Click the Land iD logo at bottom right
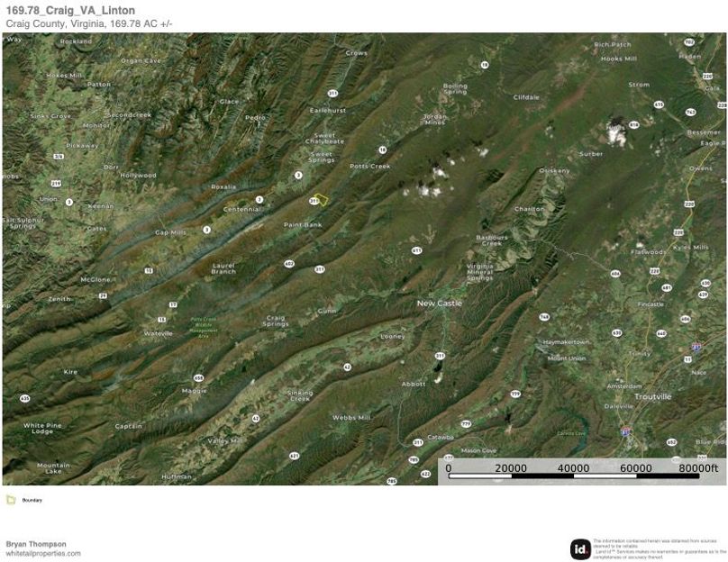 pos(580,547)
